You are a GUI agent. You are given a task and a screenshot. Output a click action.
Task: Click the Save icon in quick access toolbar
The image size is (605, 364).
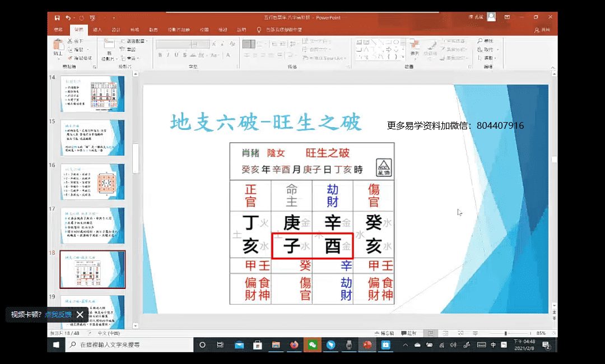tap(57, 18)
